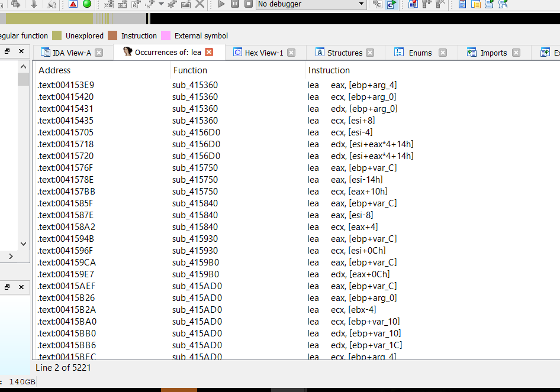
Task: Select the row at address .text:00415718
Action: (x=66, y=144)
